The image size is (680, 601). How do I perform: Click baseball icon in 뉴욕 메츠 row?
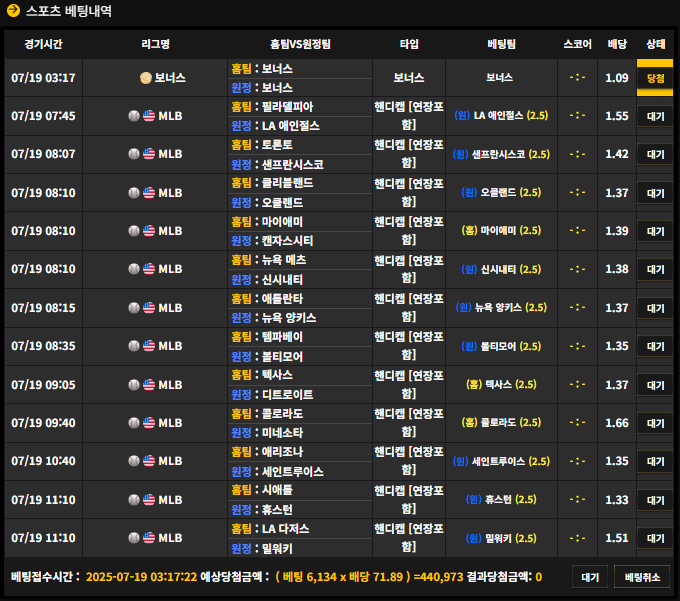click(134, 269)
